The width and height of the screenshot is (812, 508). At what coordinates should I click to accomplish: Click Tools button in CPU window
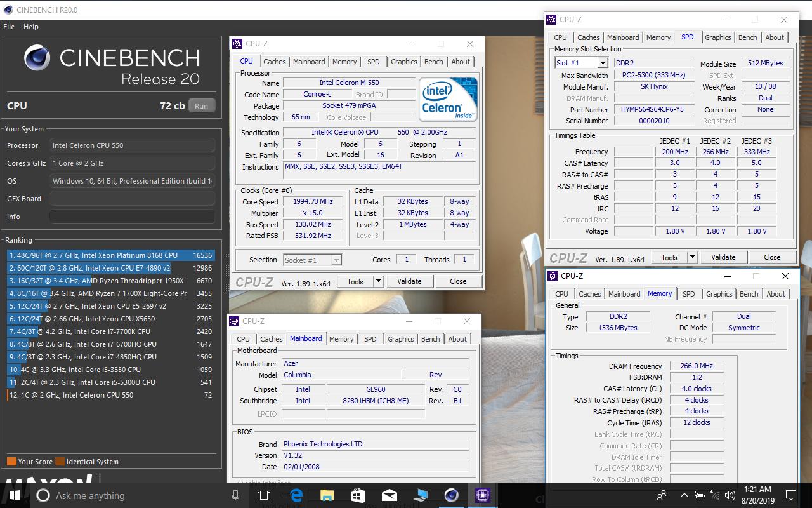[355, 281]
